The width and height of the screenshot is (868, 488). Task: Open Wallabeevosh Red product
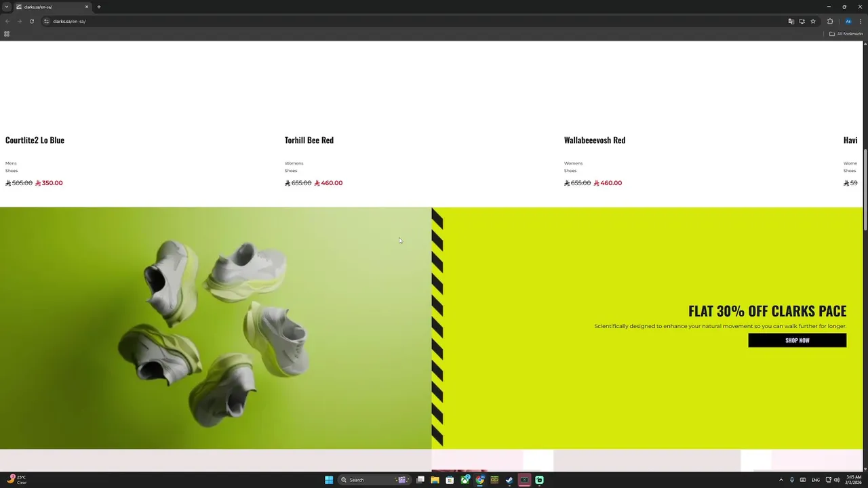[x=595, y=140]
